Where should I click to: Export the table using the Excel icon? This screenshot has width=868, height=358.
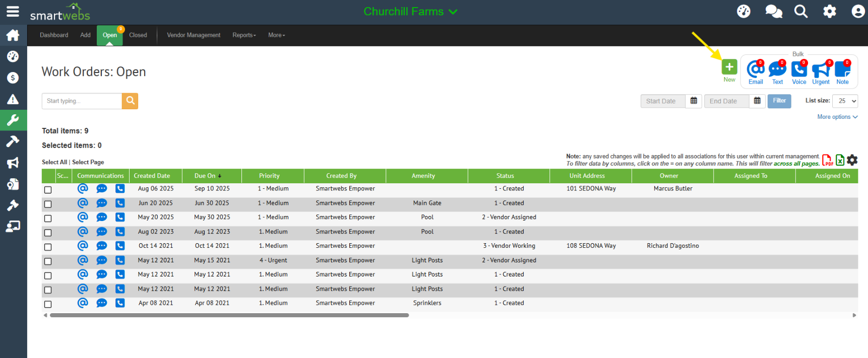840,160
